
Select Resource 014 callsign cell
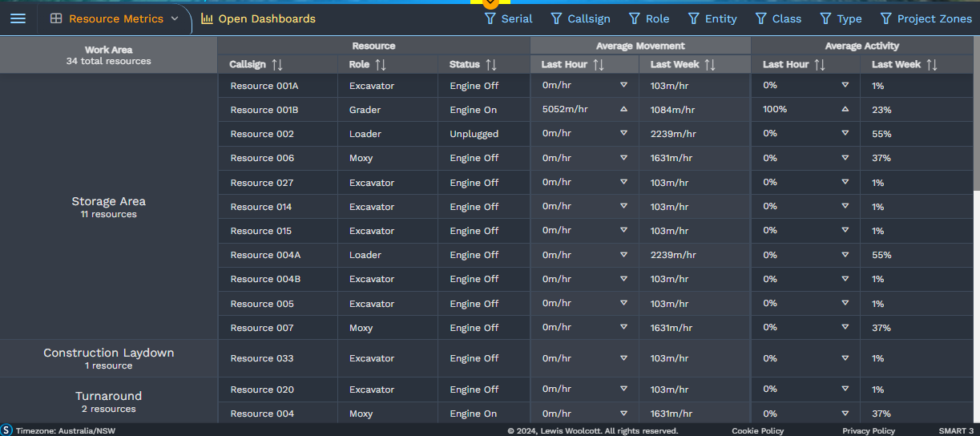click(277, 207)
